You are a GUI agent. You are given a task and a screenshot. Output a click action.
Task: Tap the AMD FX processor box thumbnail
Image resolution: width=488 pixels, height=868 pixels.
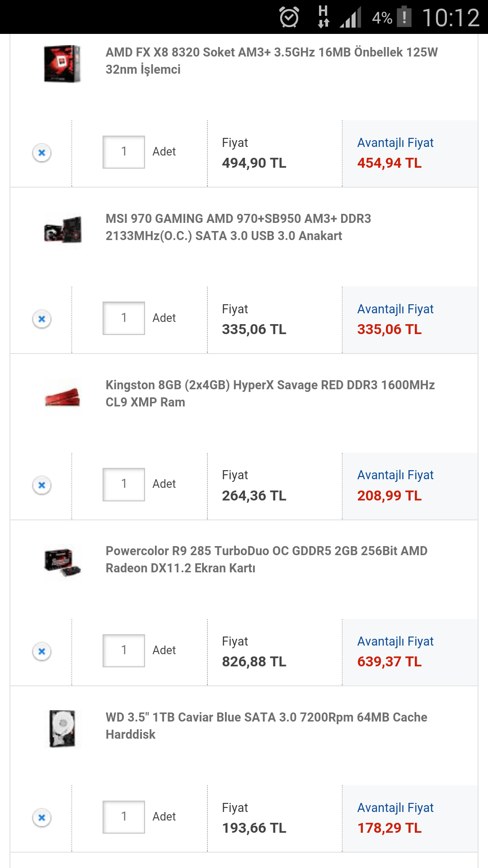click(x=62, y=63)
